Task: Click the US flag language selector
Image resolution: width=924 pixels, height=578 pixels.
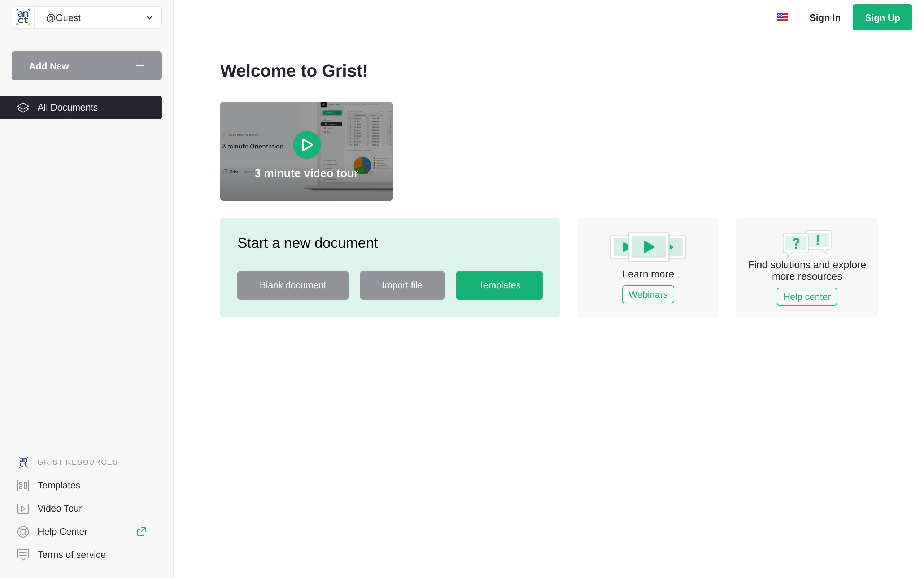Action: 783,17
